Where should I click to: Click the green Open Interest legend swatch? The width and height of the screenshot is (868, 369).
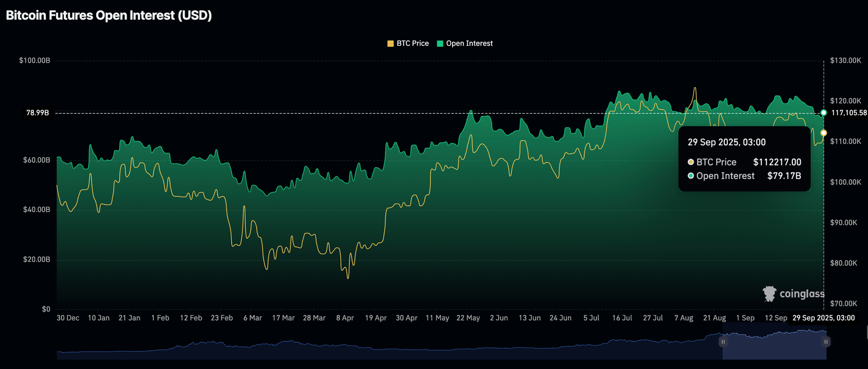440,44
